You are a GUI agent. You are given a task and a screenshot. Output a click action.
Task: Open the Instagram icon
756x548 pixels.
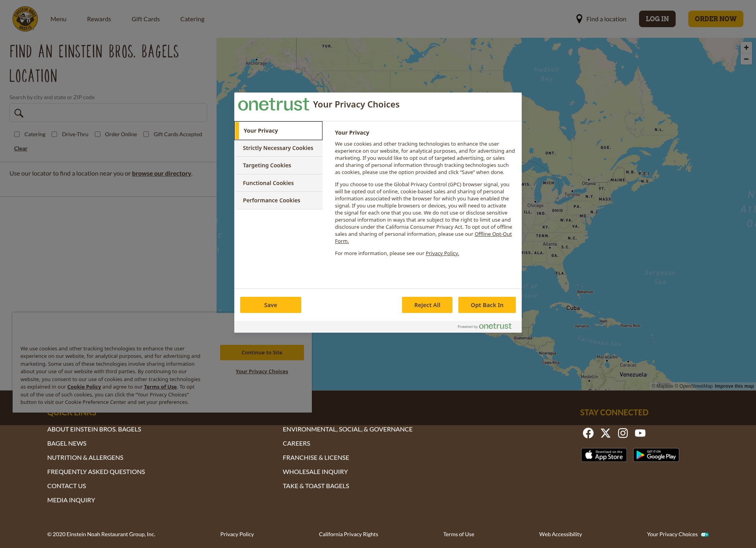[x=623, y=433]
